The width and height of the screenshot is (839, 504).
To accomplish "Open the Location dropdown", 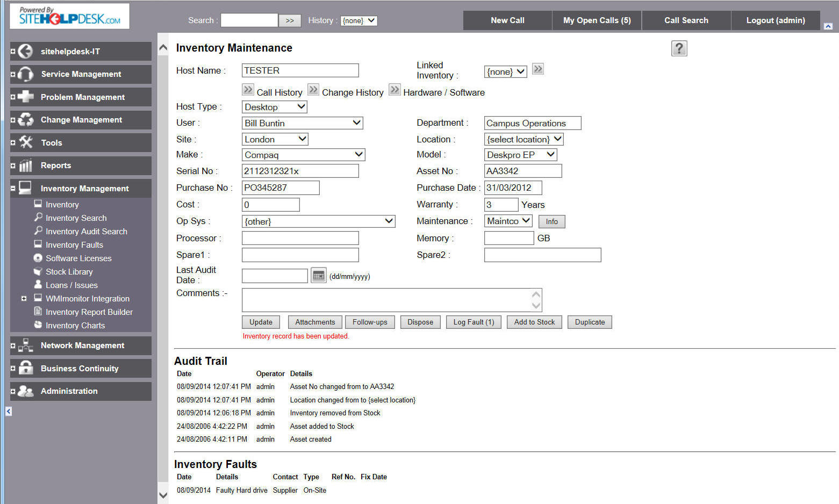I will (524, 139).
